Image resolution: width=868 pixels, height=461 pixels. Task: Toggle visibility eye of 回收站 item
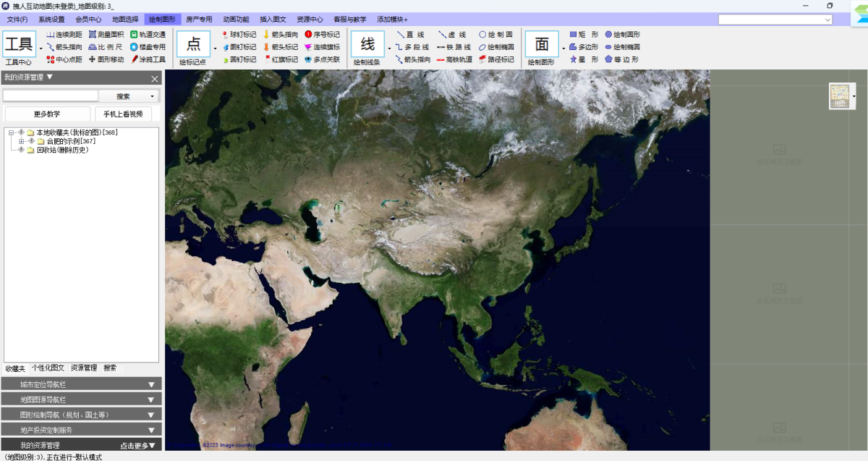(x=22, y=150)
